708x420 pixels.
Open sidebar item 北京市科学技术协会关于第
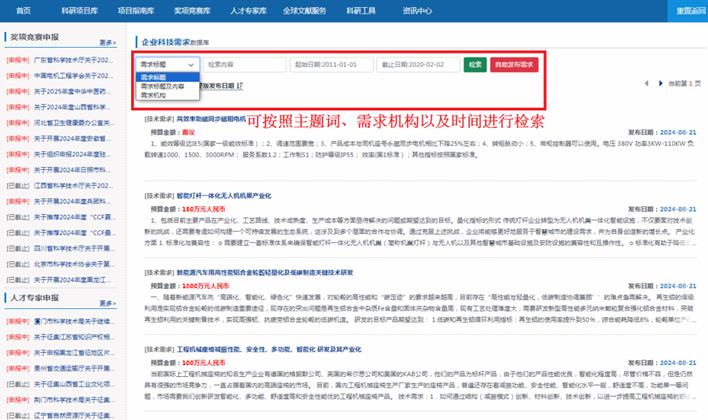tap(74, 264)
